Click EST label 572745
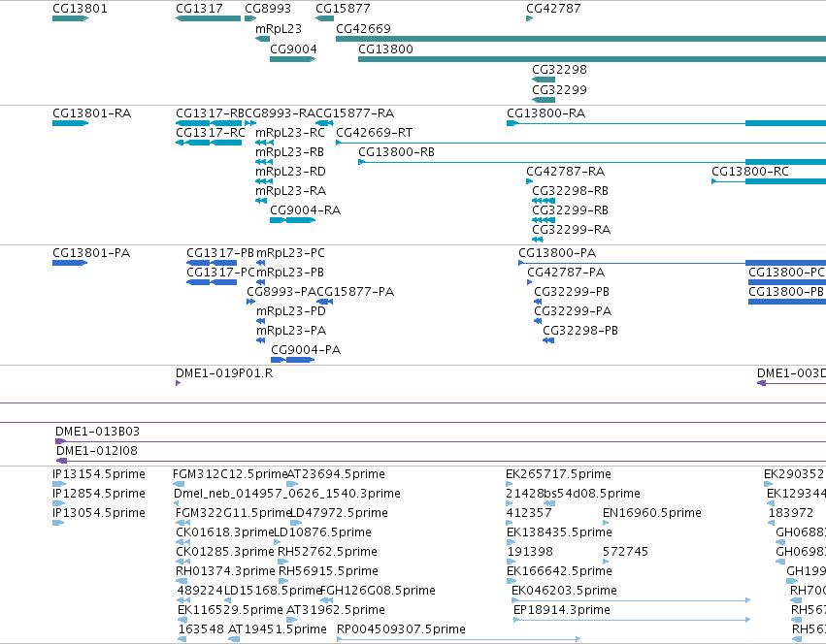The width and height of the screenshot is (826, 644). coord(625,553)
